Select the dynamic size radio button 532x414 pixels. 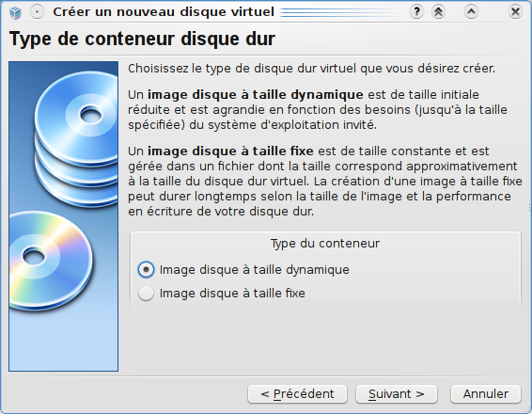(x=146, y=270)
